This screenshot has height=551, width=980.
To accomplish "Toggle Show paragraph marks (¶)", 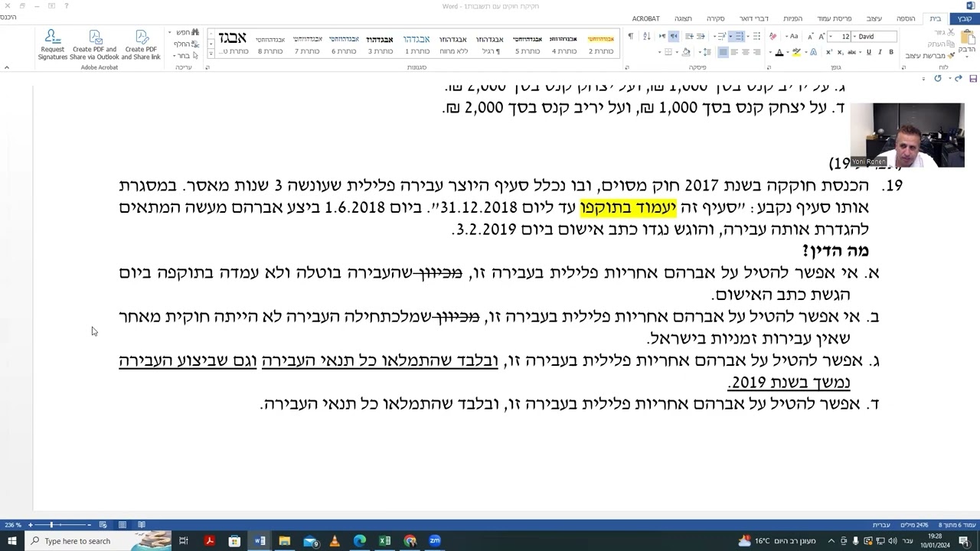I will coord(631,37).
